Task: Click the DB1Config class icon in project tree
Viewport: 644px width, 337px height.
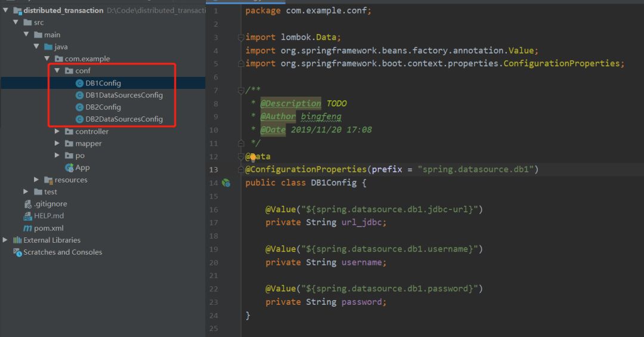Action: pyautogui.click(x=79, y=84)
